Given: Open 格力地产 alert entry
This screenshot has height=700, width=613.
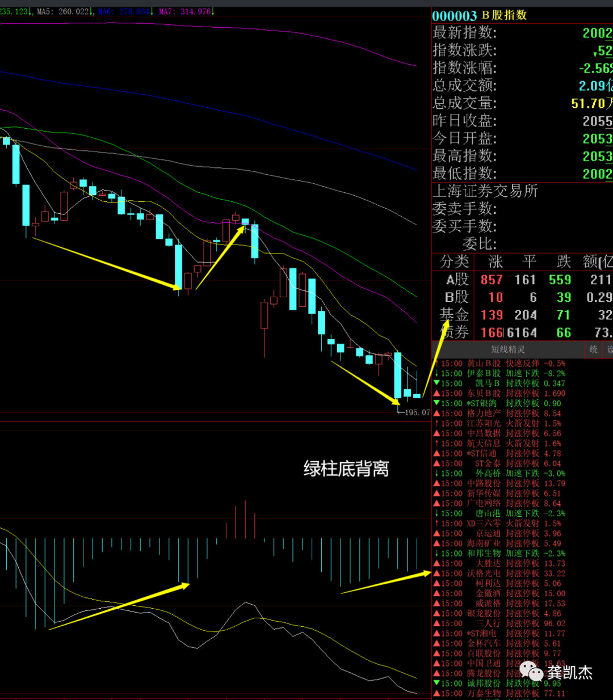Looking at the screenshot, I should [x=484, y=414].
